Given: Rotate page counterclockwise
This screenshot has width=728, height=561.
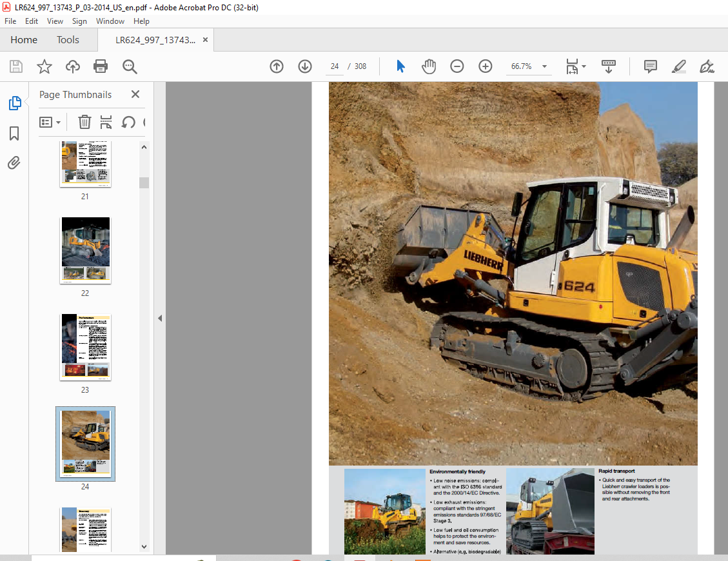Looking at the screenshot, I should [128, 122].
